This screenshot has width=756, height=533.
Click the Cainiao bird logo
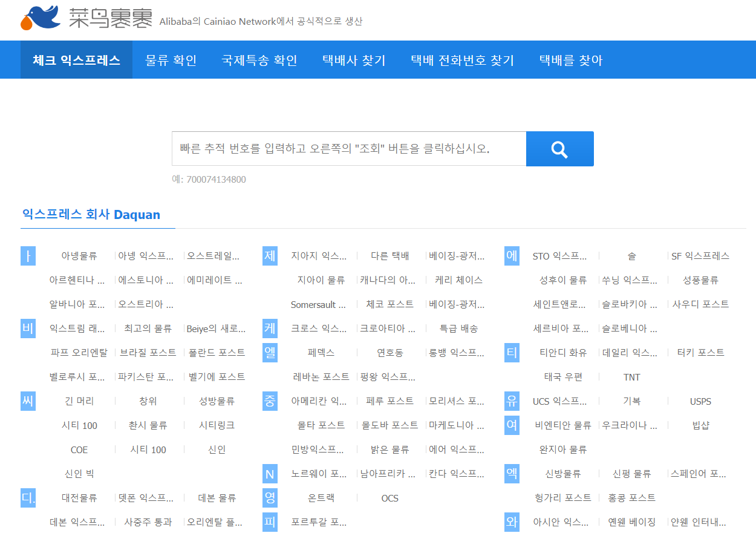point(41,18)
